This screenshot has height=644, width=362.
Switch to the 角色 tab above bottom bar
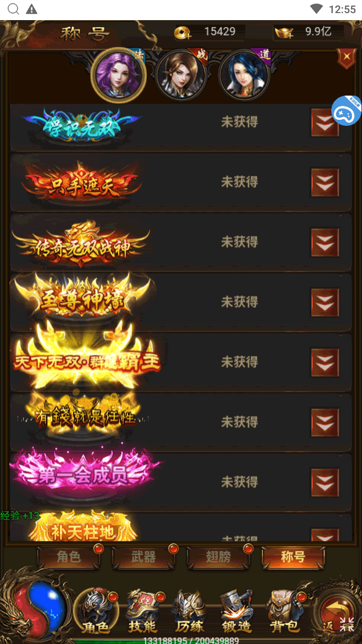point(69,557)
